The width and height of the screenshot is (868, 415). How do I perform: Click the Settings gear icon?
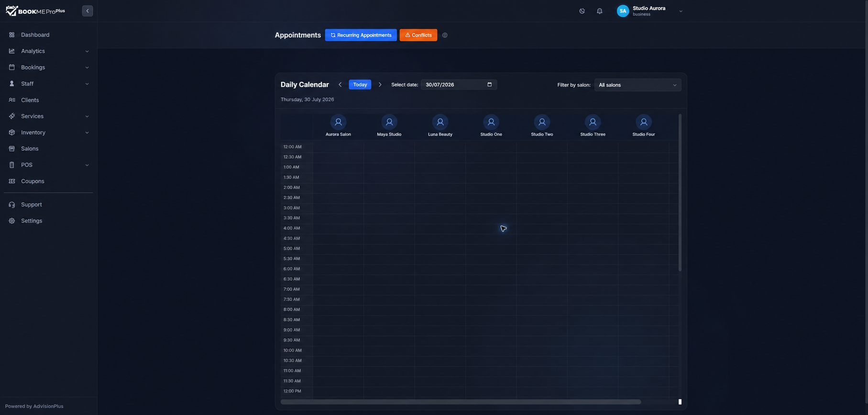(x=12, y=221)
